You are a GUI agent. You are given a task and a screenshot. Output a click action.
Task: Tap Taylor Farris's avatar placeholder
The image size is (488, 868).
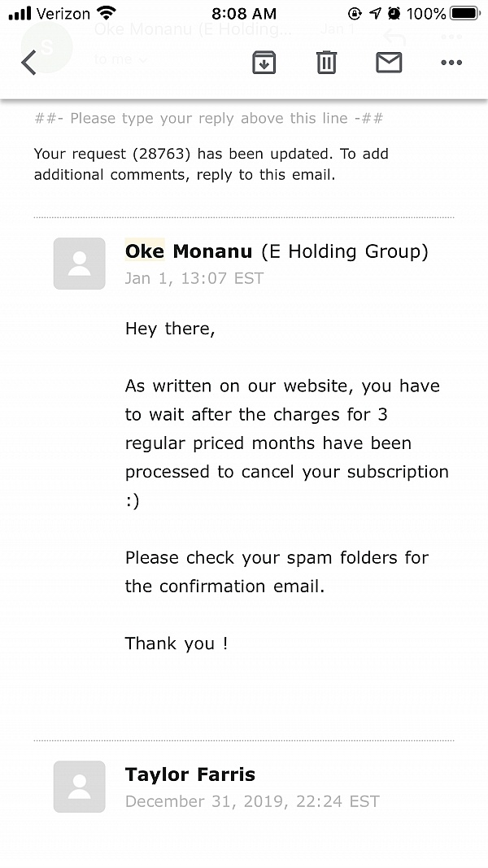[79, 787]
